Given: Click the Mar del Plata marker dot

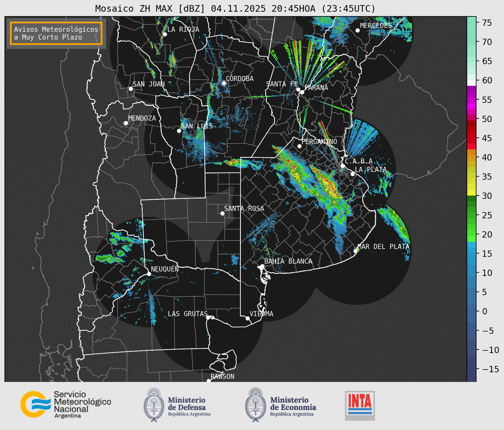Looking at the screenshot, I should click(x=356, y=251).
